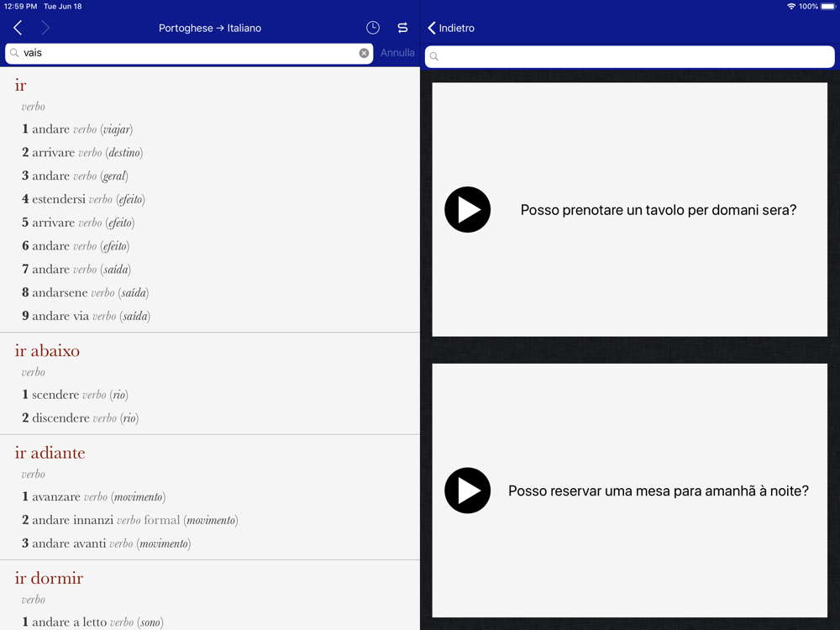The image size is (840, 630).
Task: Select translation '9 andare via verbo (saída)'
Action: pos(87,316)
